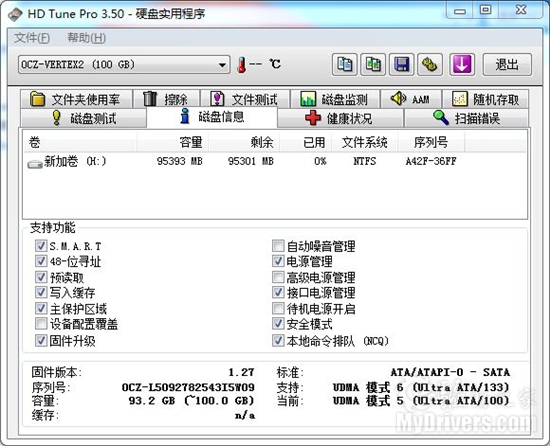Screen dimensions: 550x446
Task: Switch to the 磁盘监测 tab
Action: pos(335,99)
